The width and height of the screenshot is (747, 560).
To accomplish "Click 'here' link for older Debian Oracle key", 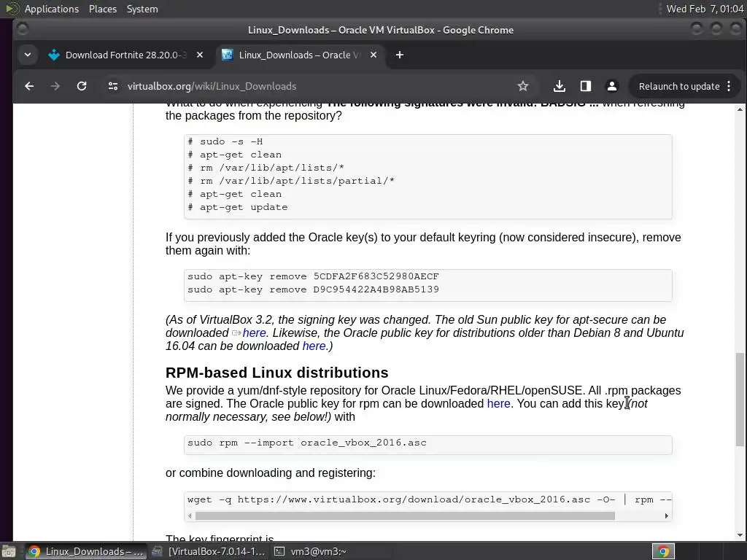I will coord(314,346).
